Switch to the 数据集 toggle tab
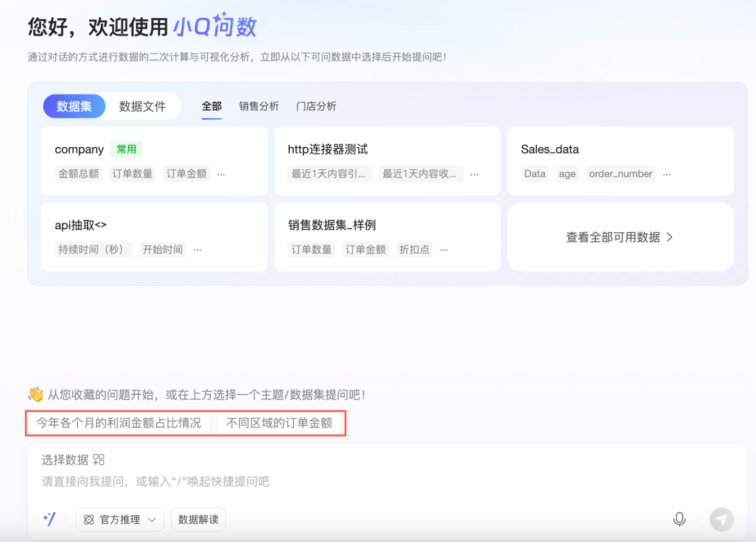 point(74,107)
